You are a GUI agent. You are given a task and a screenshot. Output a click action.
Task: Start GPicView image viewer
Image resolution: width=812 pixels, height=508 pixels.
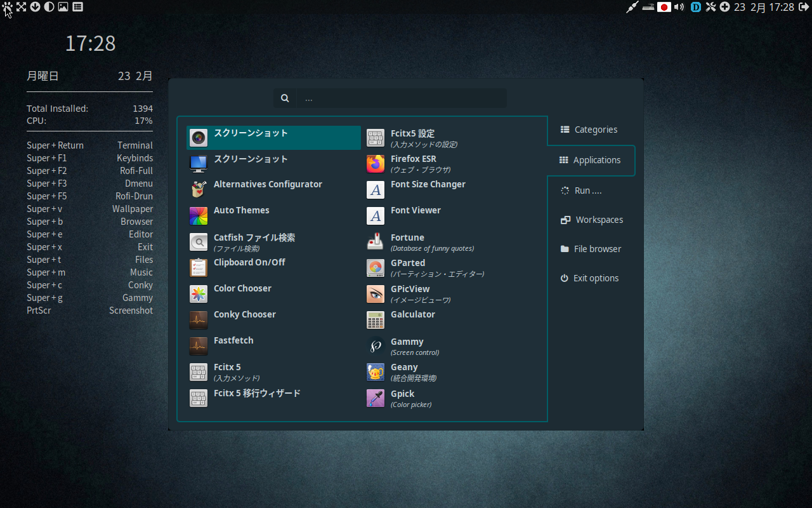(410, 293)
